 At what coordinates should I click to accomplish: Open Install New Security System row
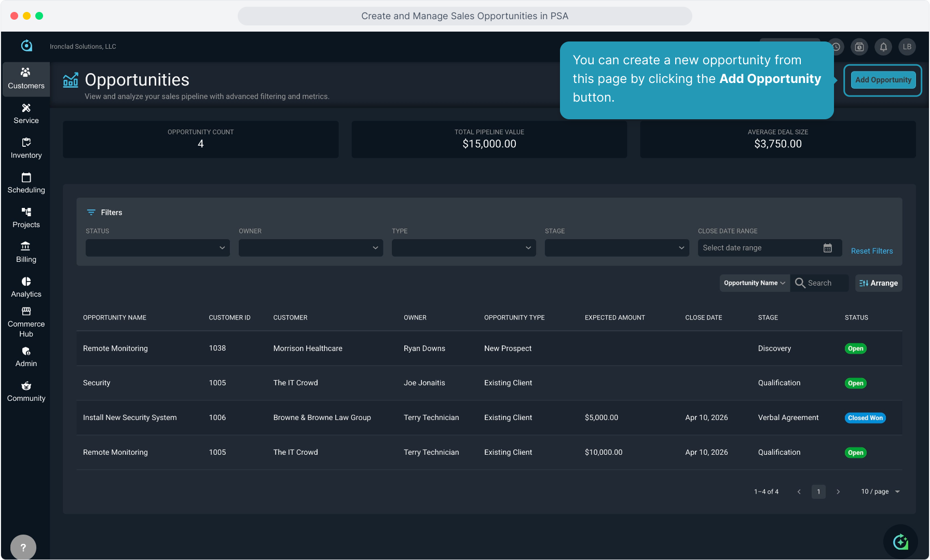point(130,417)
